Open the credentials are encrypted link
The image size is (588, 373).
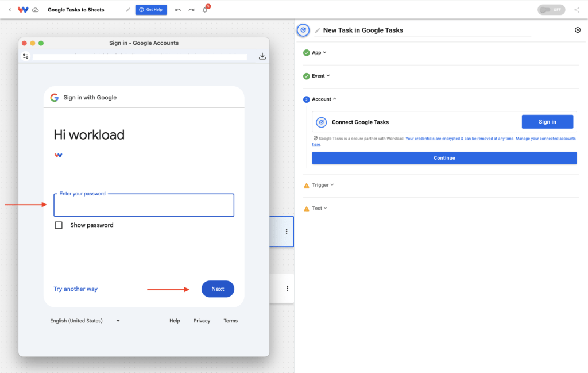pos(459,139)
